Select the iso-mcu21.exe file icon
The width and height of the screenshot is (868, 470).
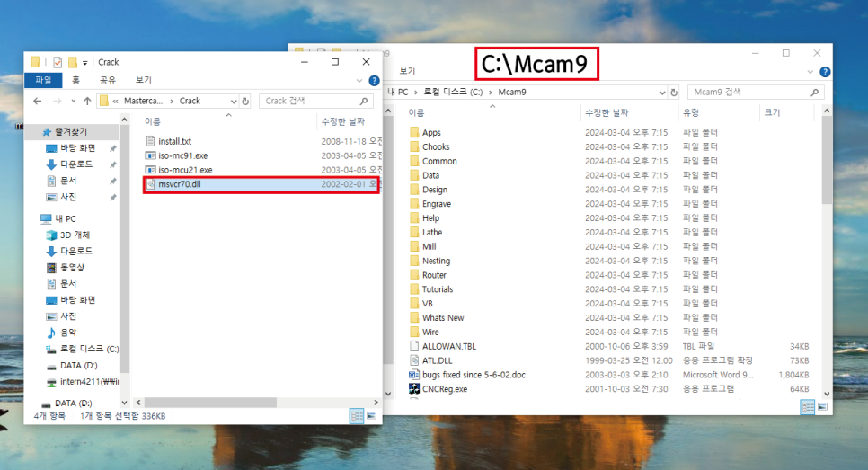click(150, 170)
